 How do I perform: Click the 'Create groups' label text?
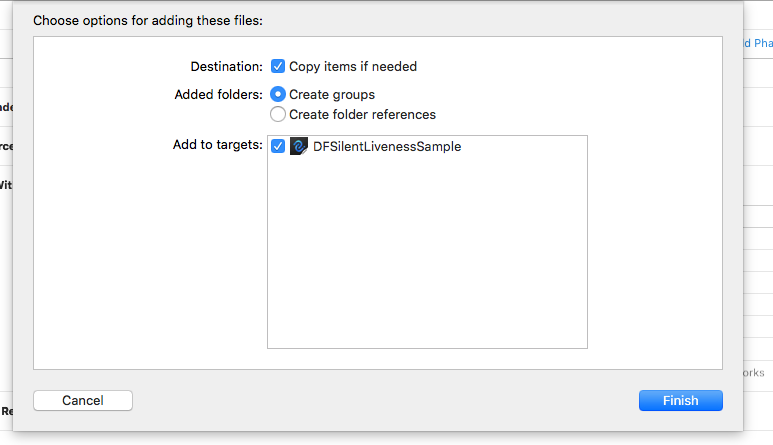point(332,95)
